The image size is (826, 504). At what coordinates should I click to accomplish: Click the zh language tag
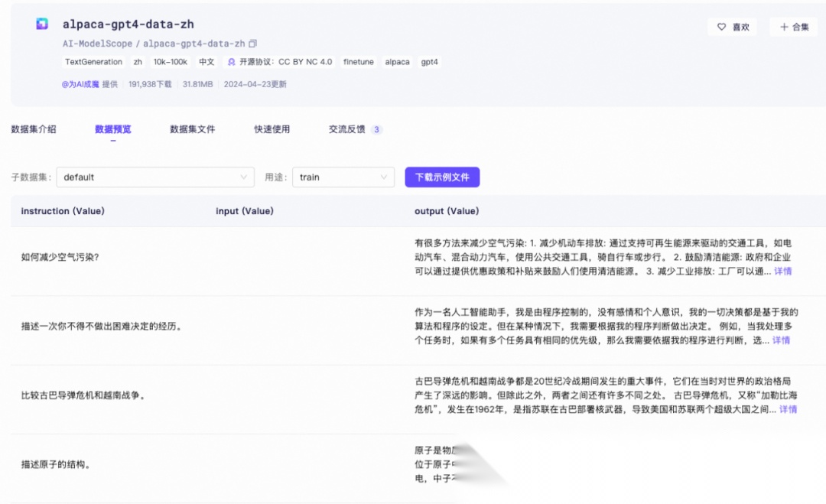(x=138, y=62)
